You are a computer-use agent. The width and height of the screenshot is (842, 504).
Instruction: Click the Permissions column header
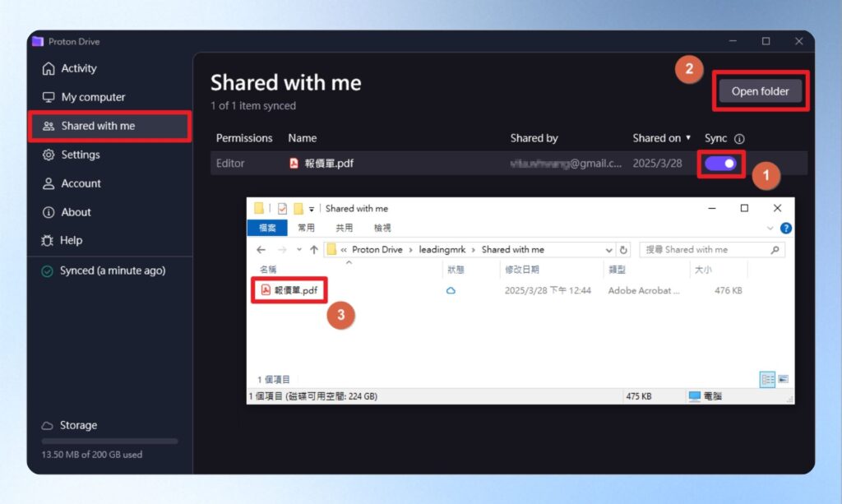(243, 138)
